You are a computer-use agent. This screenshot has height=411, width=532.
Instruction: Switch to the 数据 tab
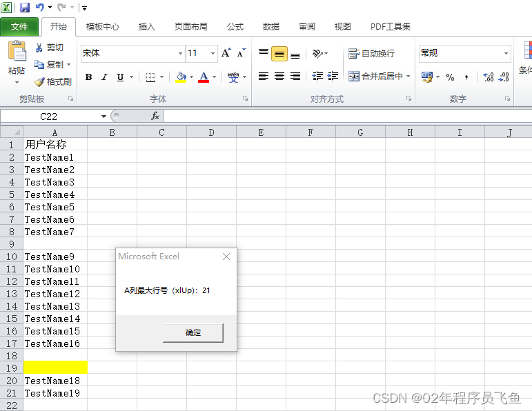pos(270,27)
